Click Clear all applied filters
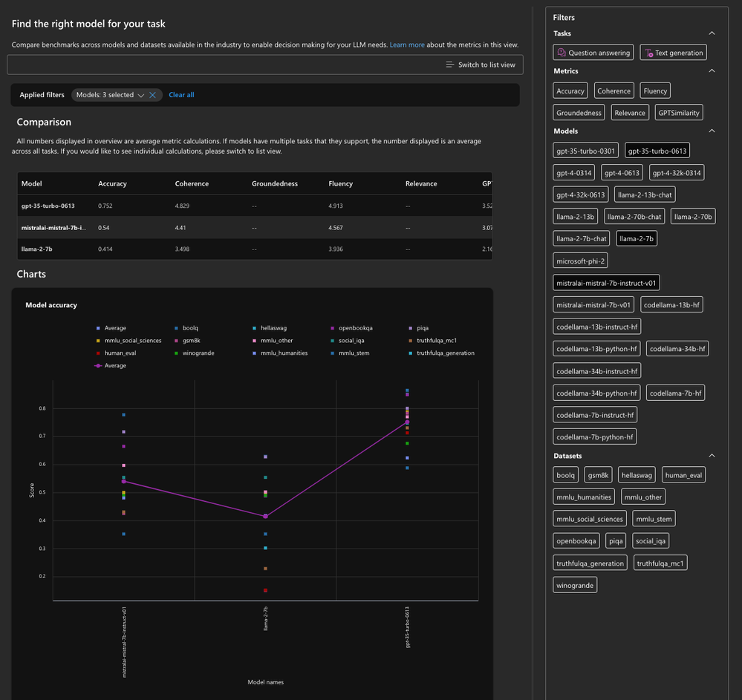Image resolution: width=742 pixels, height=700 pixels. coord(181,95)
